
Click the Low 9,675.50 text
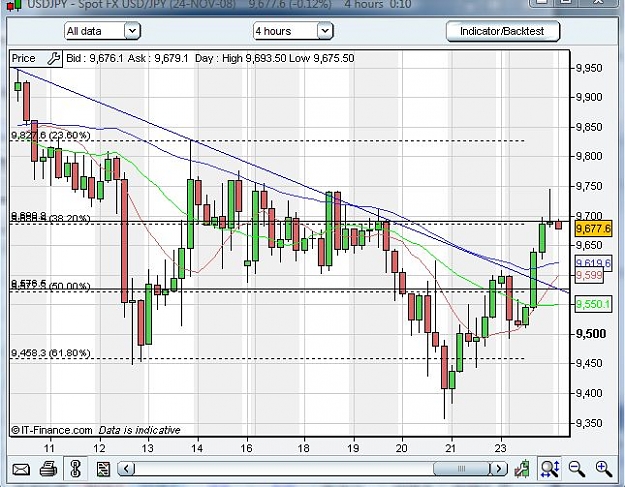[x=322, y=59]
